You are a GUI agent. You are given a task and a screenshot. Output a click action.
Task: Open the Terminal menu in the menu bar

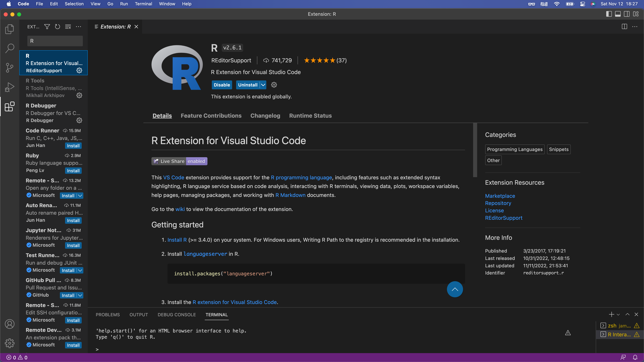144,4
